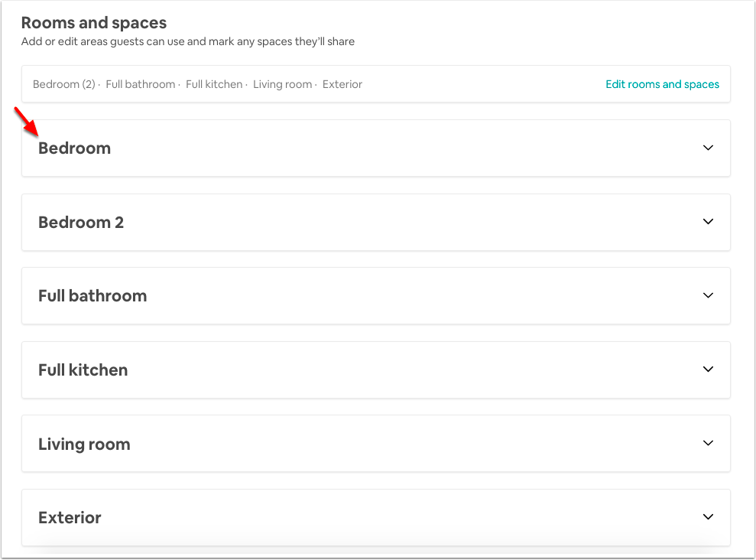Viewport: 756px width, 560px height.
Task: Click the Bedroom 2 chevron arrow
Action: coord(708,221)
